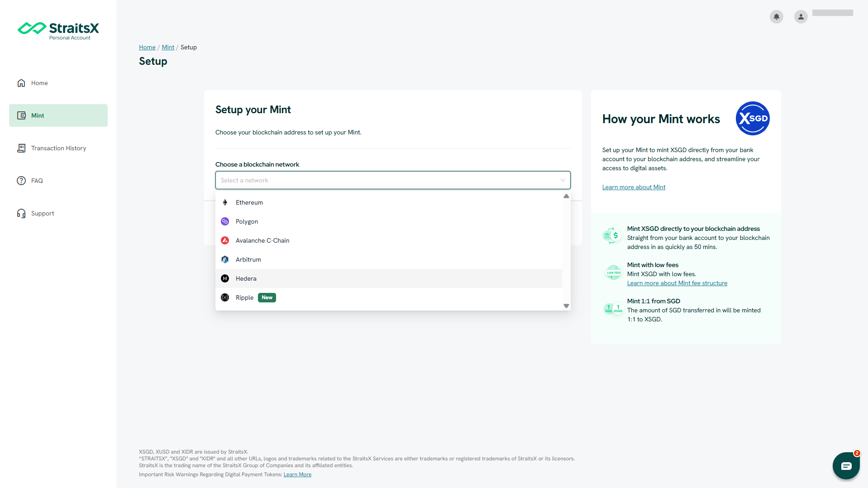Click the 1:1 SGD XSGD icon
The height and width of the screenshot is (488, 868).
[x=613, y=309]
